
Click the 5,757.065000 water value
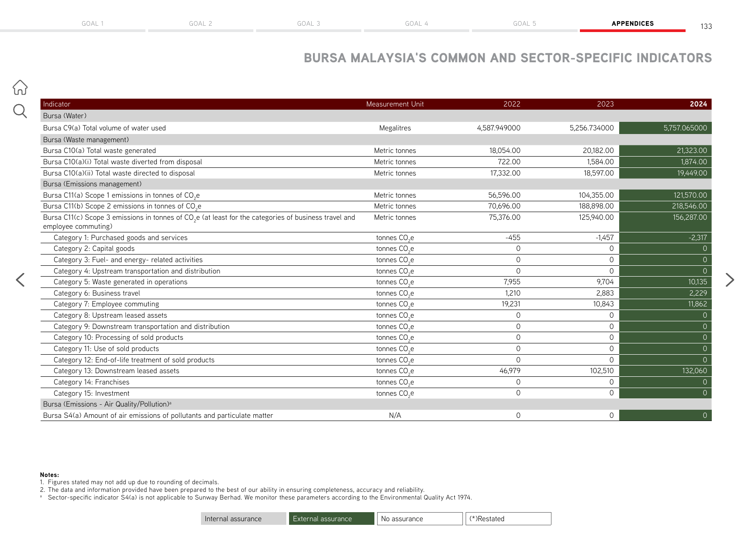(x=685, y=128)
